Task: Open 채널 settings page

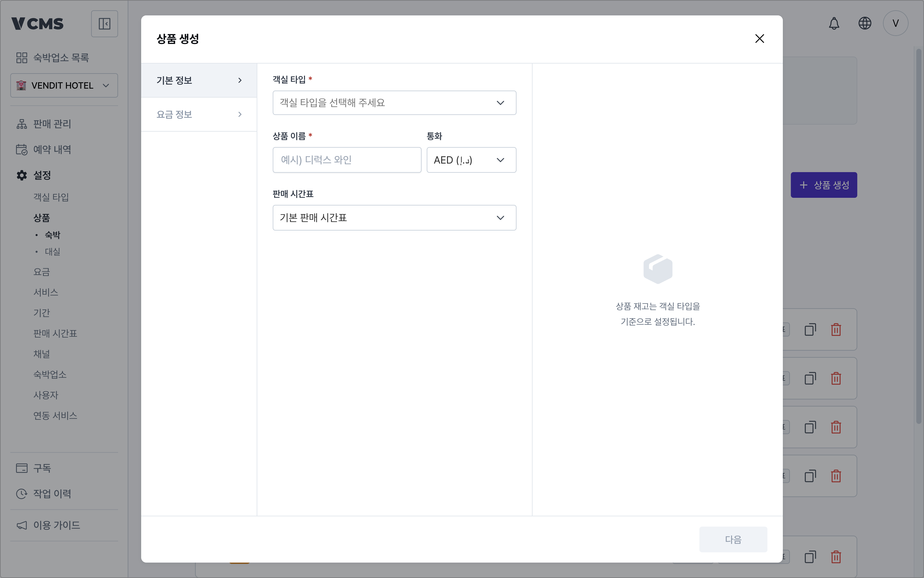Action: coord(42,354)
